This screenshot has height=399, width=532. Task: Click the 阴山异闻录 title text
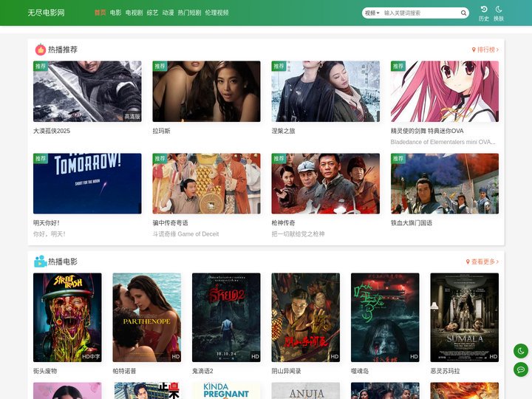click(287, 371)
